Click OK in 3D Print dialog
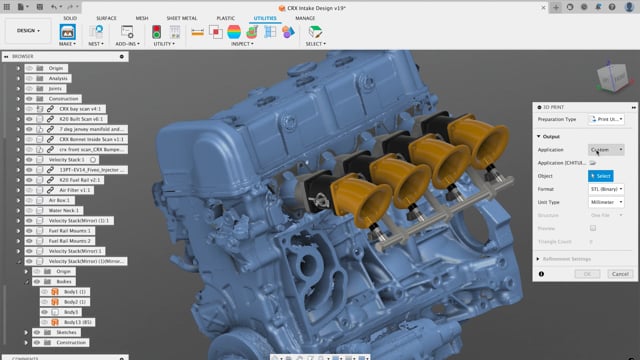The width and height of the screenshot is (640, 360). click(587, 274)
